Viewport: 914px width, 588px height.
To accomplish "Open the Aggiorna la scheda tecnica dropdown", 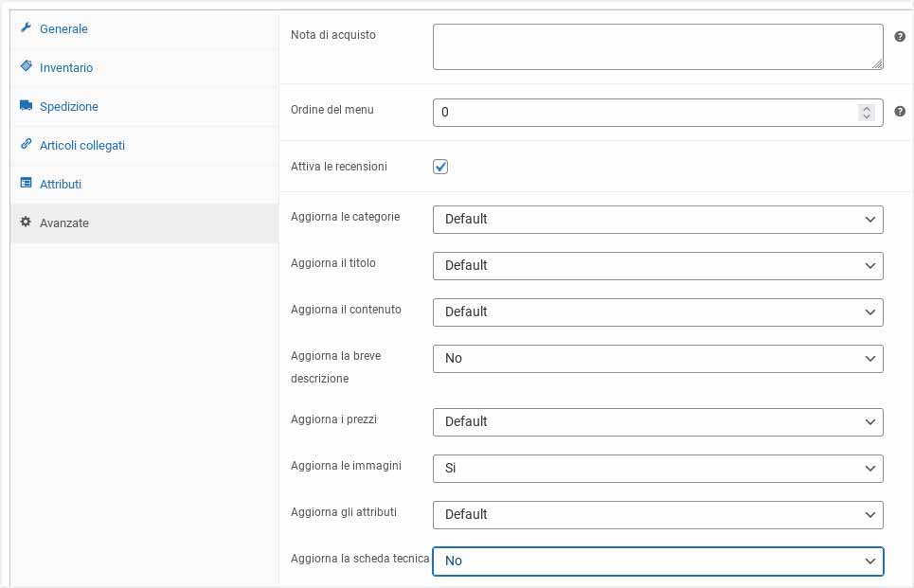I will 657,561.
